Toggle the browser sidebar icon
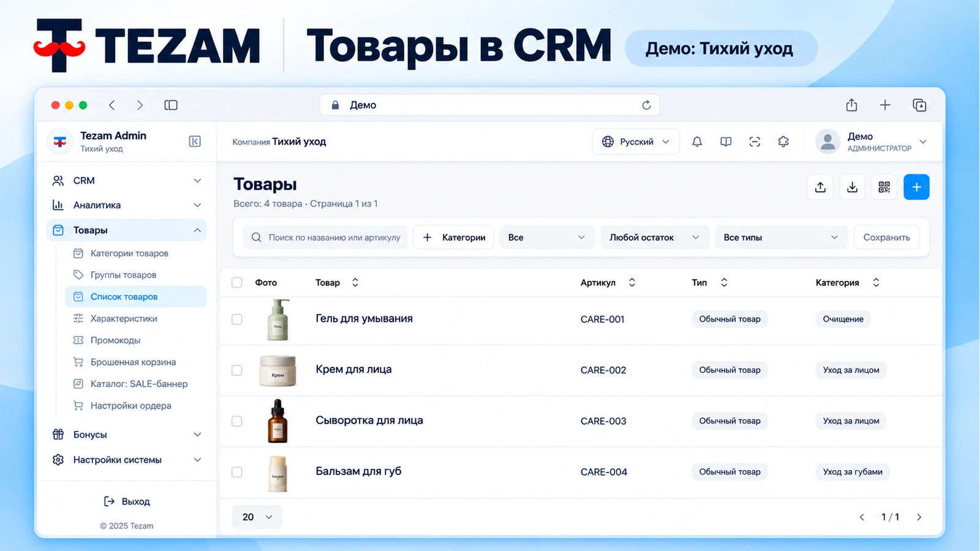 pos(171,105)
